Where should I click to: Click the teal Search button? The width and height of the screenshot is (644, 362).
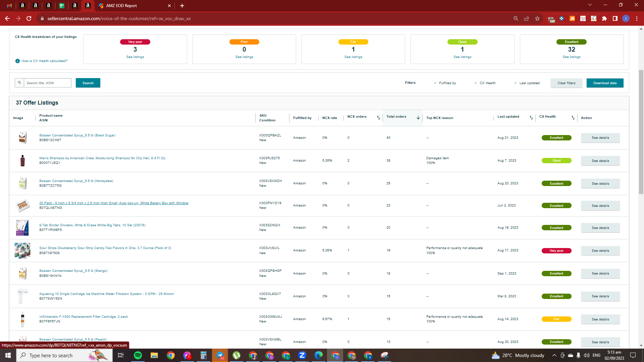coord(88,83)
